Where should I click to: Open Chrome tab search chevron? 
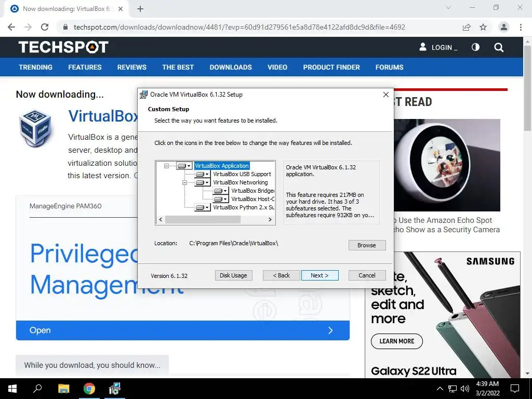448,7
